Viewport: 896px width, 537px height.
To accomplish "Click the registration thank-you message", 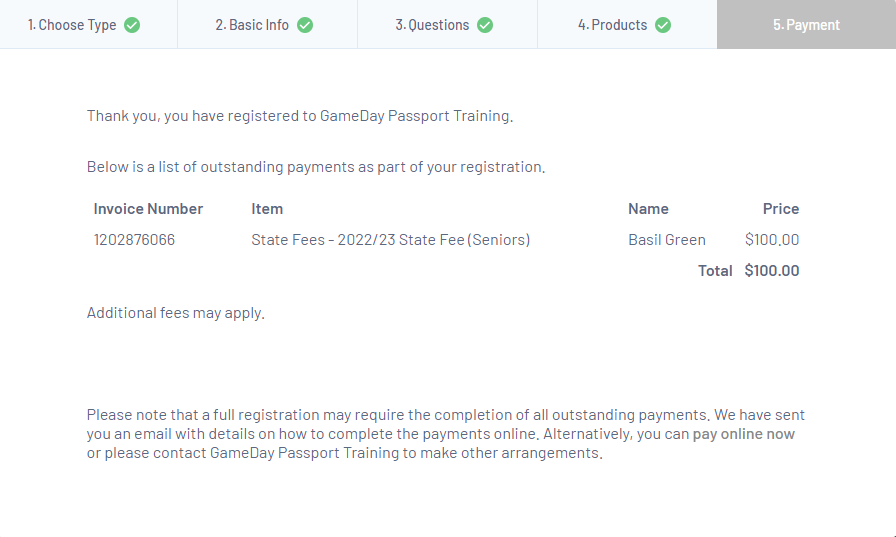I will [x=300, y=116].
